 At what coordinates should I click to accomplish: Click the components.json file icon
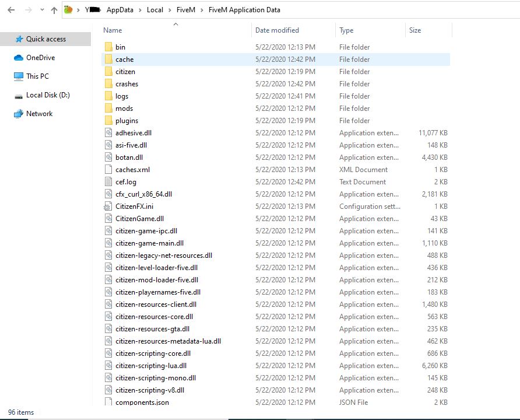tap(108, 402)
